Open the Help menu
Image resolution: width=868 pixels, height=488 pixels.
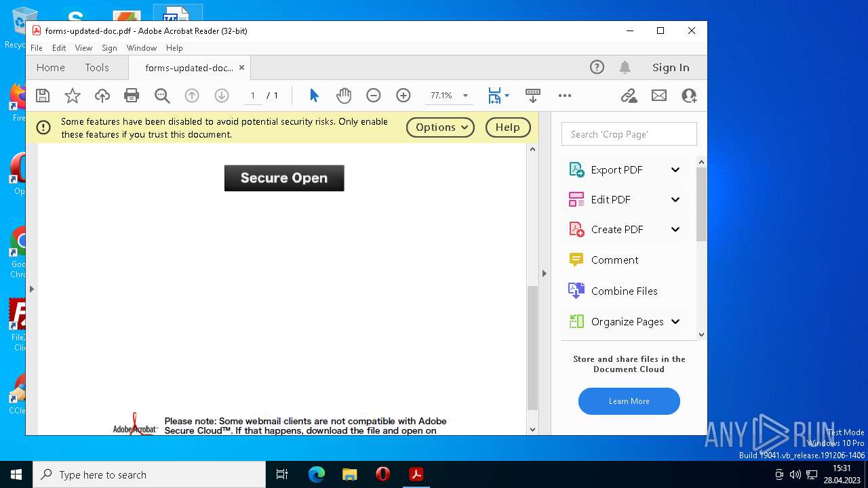tap(174, 48)
